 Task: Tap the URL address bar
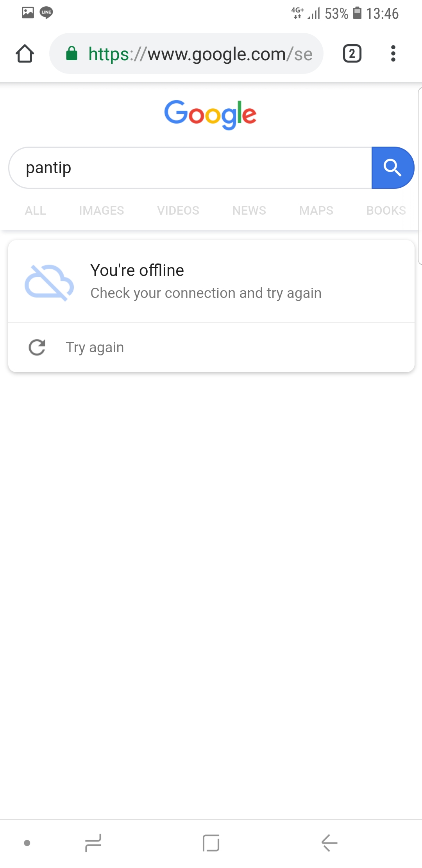click(x=200, y=54)
